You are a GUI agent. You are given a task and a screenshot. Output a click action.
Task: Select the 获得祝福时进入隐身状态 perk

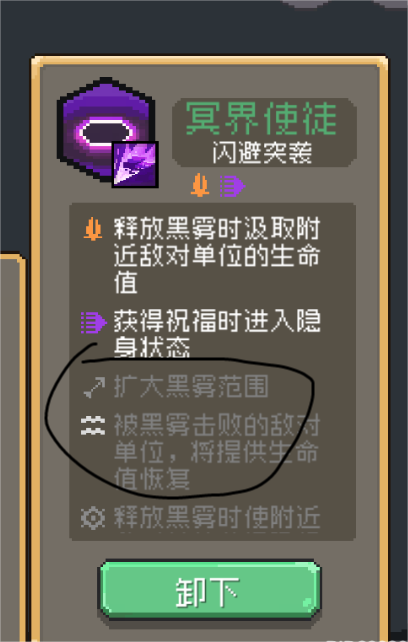pyautogui.click(x=217, y=333)
